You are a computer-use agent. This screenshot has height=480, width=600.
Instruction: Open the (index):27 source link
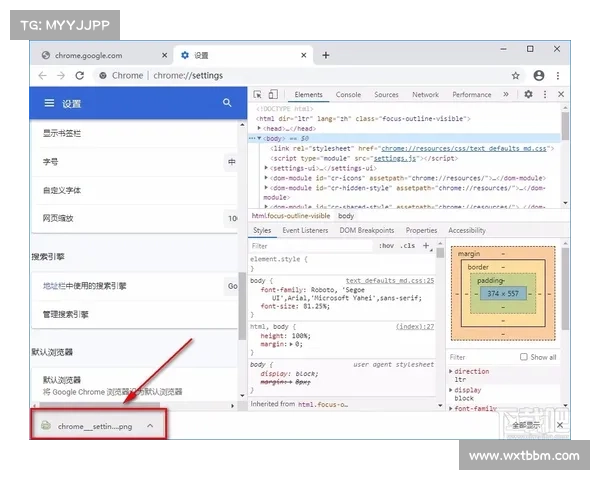pos(415,327)
